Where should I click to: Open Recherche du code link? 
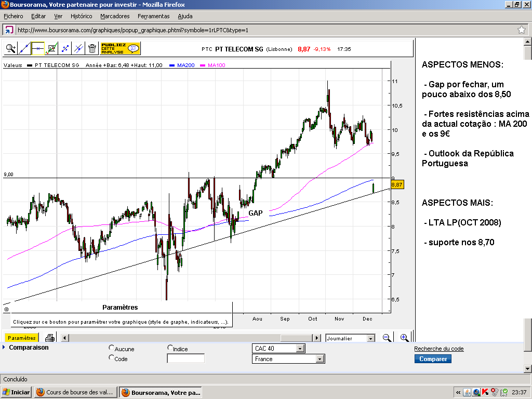438,349
